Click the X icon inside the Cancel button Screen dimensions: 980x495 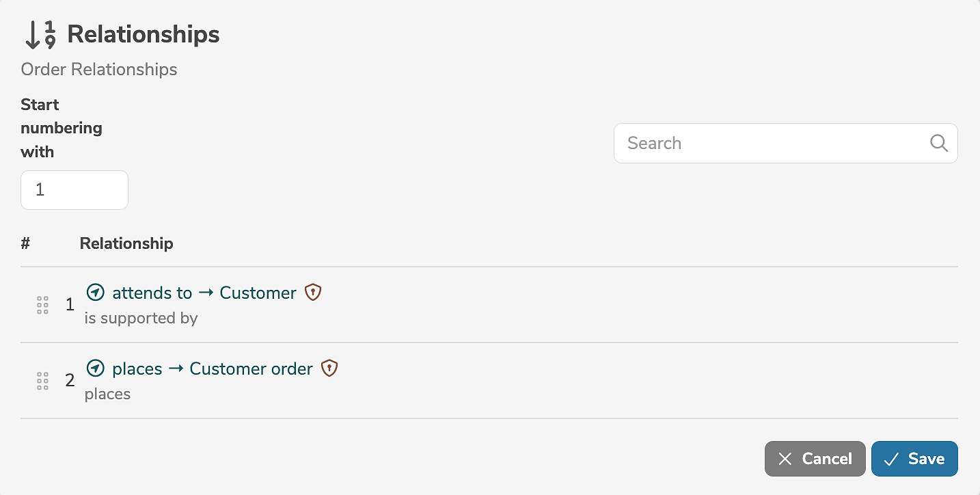pos(786,459)
